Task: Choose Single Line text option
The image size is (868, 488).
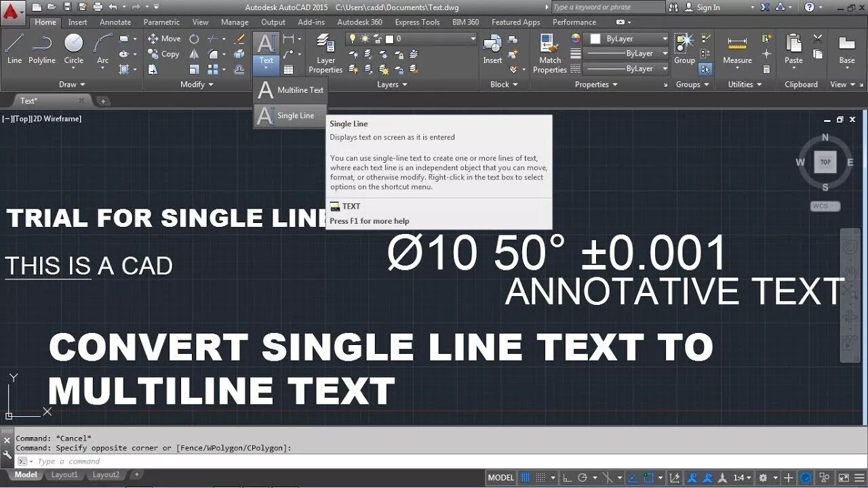Action: coord(290,115)
